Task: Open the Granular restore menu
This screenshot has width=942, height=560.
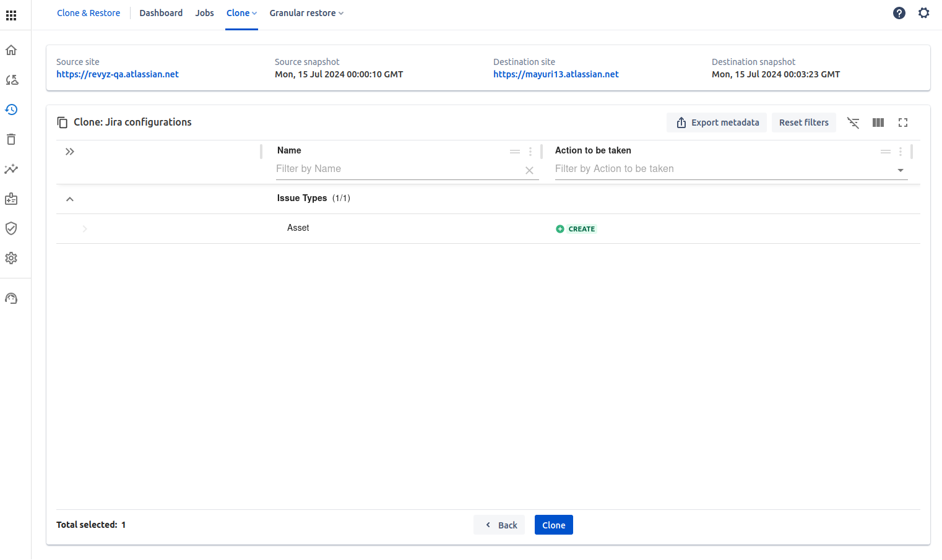Action: click(306, 13)
